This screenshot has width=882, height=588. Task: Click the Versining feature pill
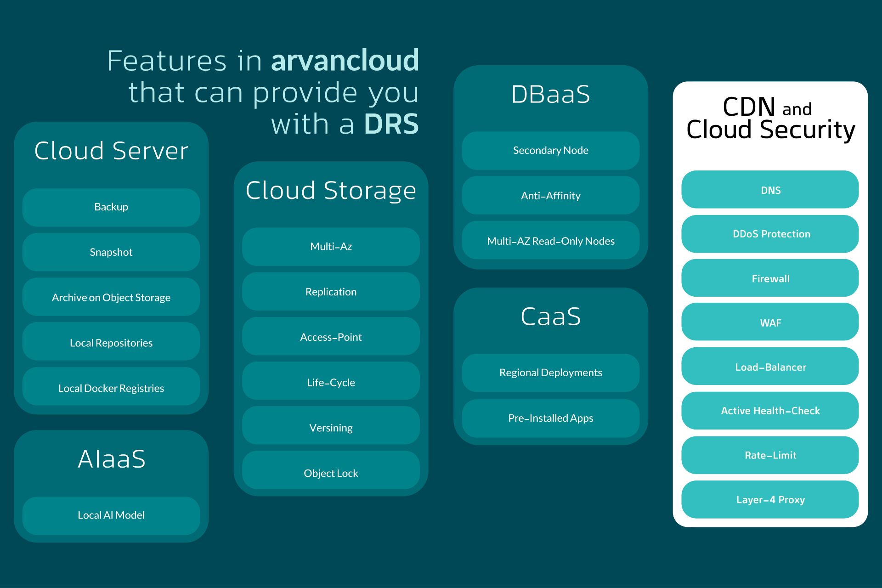tap(331, 428)
